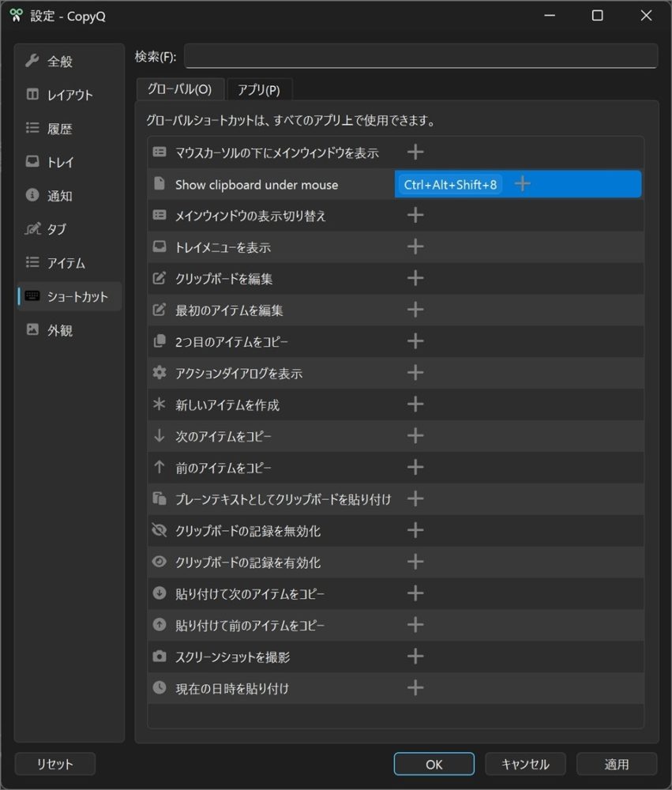Image resolution: width=672 pixels, height=790 pixels.
Task: Select the 最初のアイテムを編集 row text
Action: 229,310
